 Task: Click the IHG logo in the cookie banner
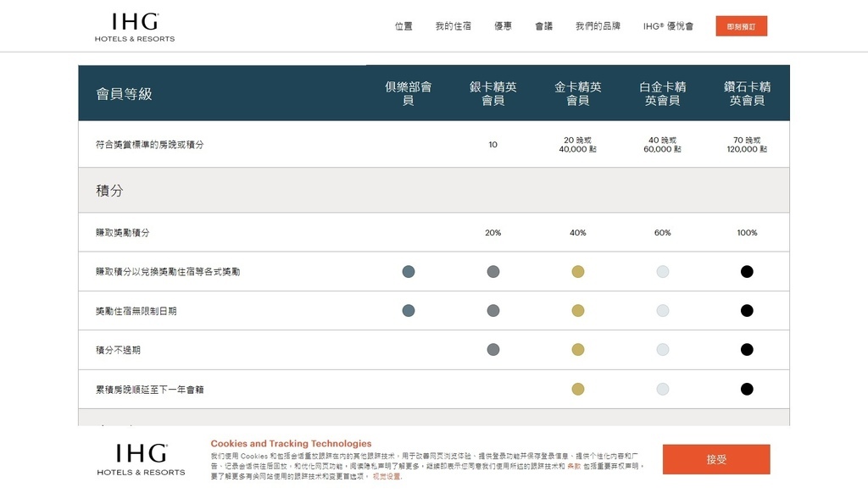[142, 459]
